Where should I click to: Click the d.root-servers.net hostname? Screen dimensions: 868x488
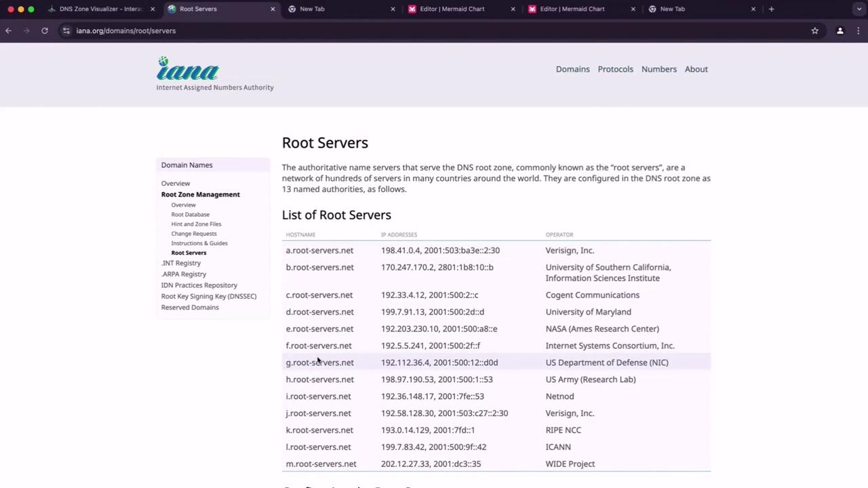tap(320, 312)
